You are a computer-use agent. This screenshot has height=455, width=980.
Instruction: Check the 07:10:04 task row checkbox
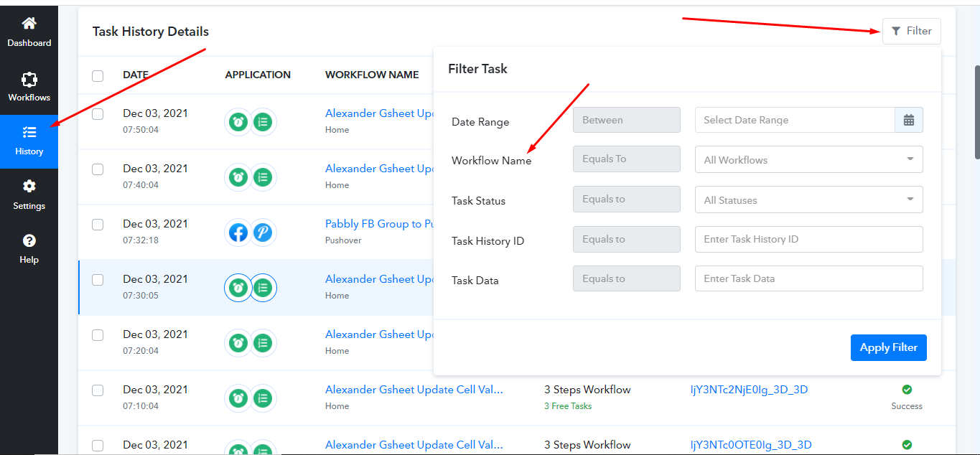(x=98, y=390)
